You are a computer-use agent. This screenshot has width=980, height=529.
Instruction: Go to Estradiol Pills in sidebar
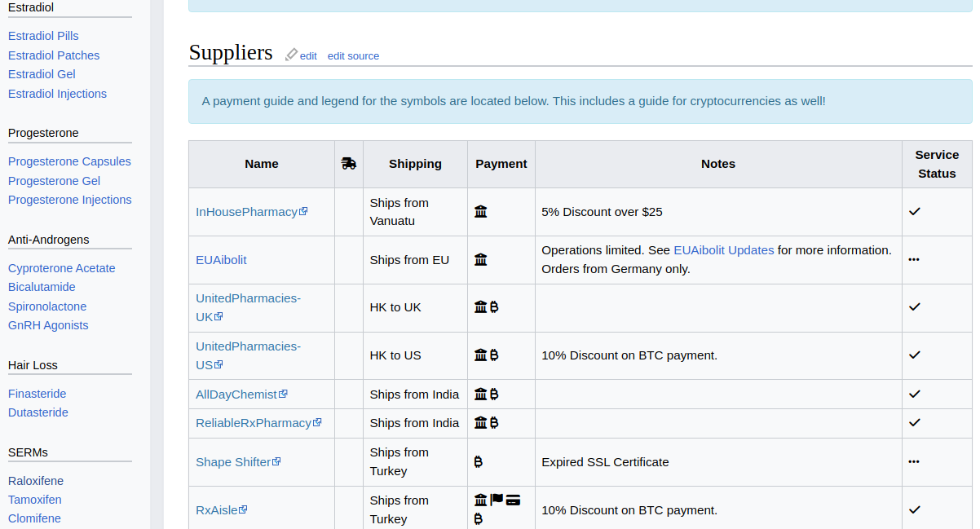click(x=43, y=36)
